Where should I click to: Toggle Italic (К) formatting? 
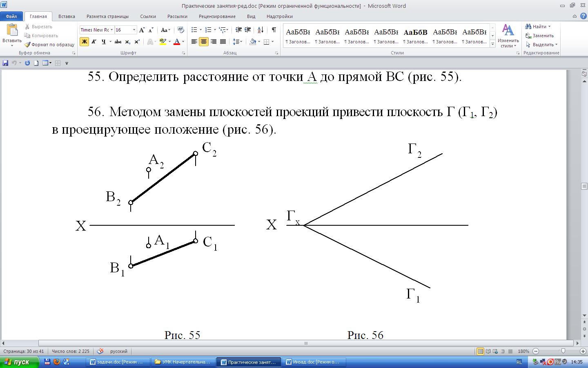click(x=94, y=42)
